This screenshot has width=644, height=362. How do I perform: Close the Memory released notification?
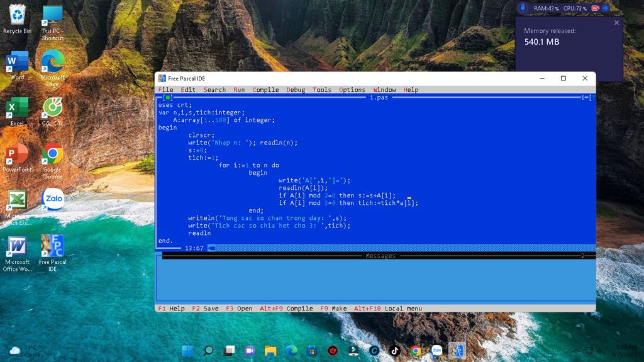616,23
